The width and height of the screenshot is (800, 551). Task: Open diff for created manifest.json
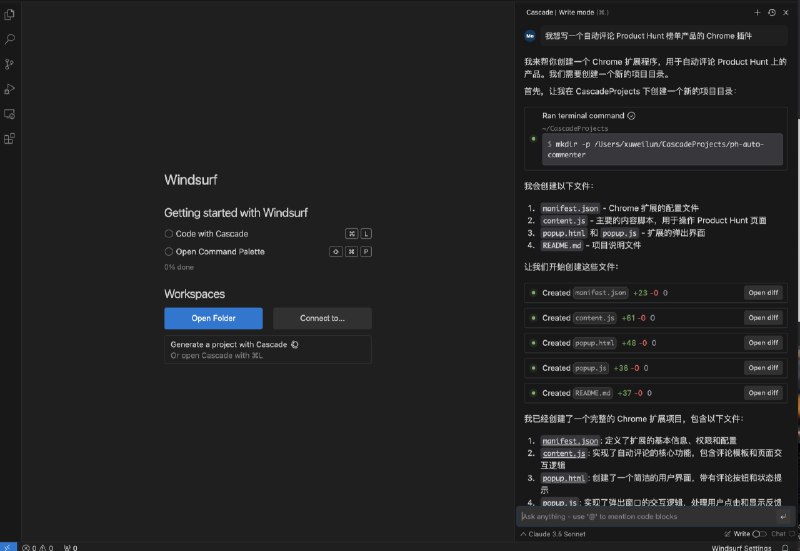(763, 293)
